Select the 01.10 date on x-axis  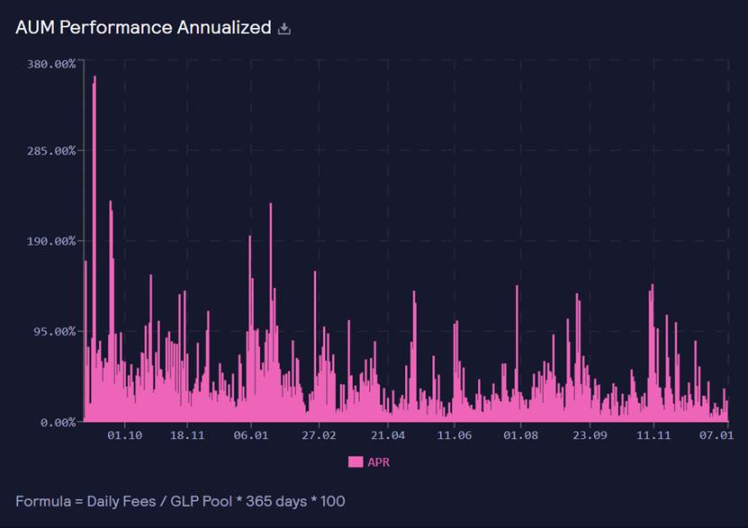click(125, 435)
